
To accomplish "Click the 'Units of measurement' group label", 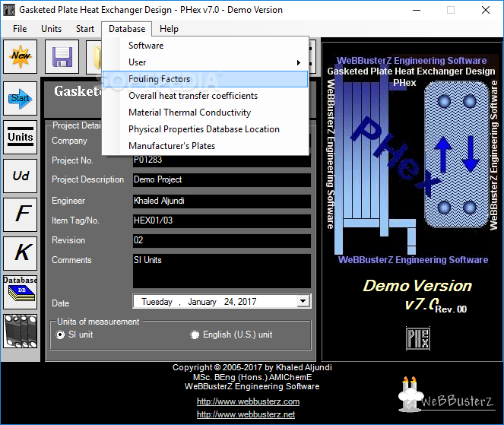I will (98, 322).
